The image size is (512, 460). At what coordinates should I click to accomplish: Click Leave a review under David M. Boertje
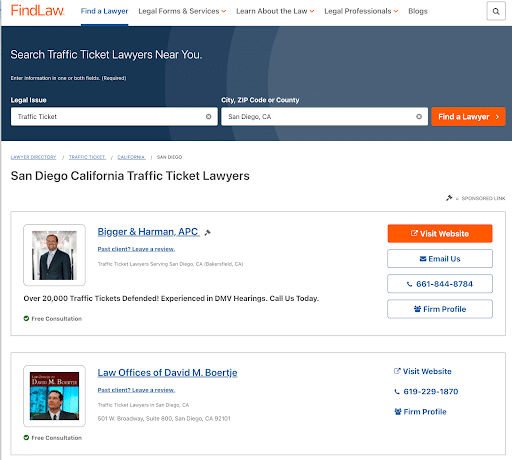(136, 390)
